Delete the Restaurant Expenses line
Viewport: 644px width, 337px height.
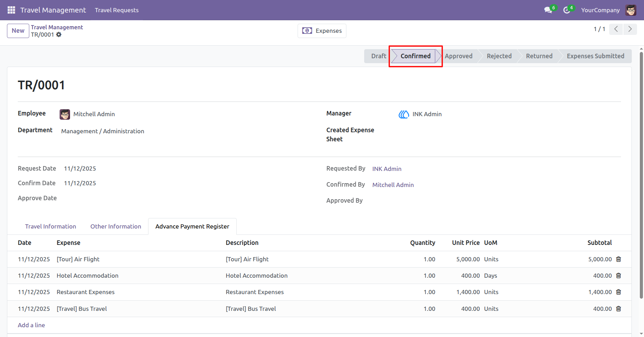click(619, 292)
